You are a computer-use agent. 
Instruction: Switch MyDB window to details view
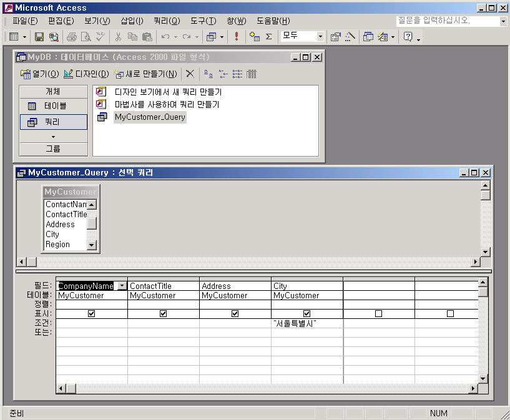252,74
